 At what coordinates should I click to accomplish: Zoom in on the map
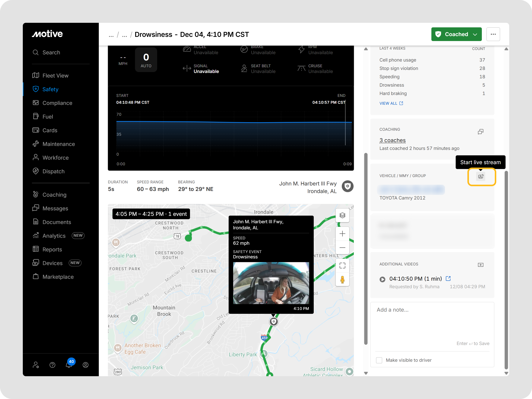(342, 234)
